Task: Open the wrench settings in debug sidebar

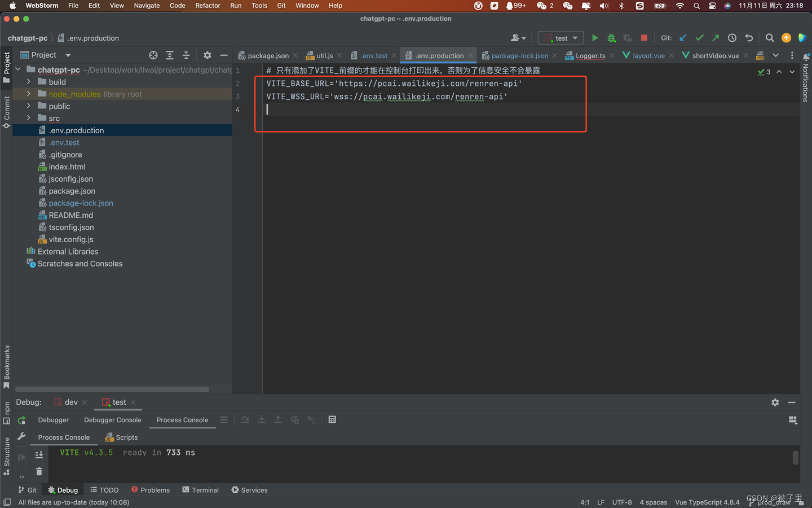Action: (21, 436)
